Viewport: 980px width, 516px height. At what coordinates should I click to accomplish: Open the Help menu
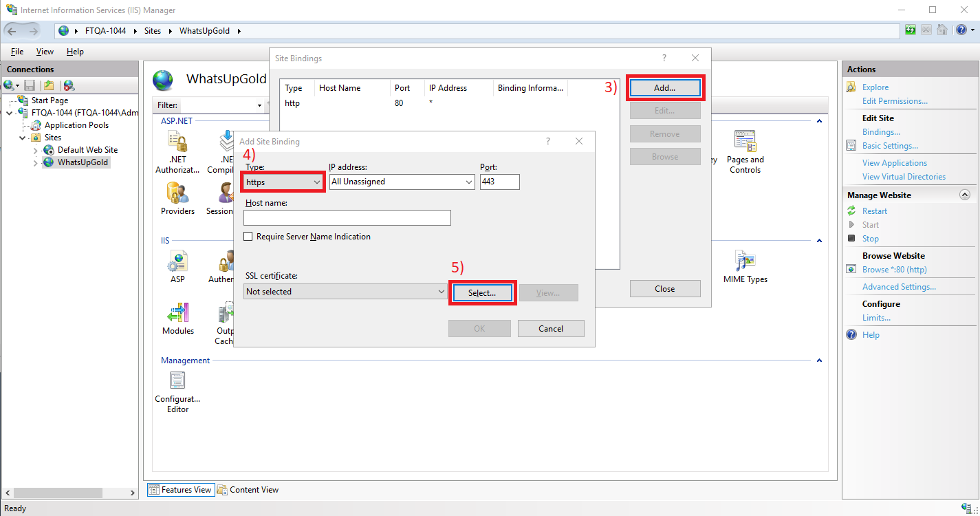(x=75, y=52)
